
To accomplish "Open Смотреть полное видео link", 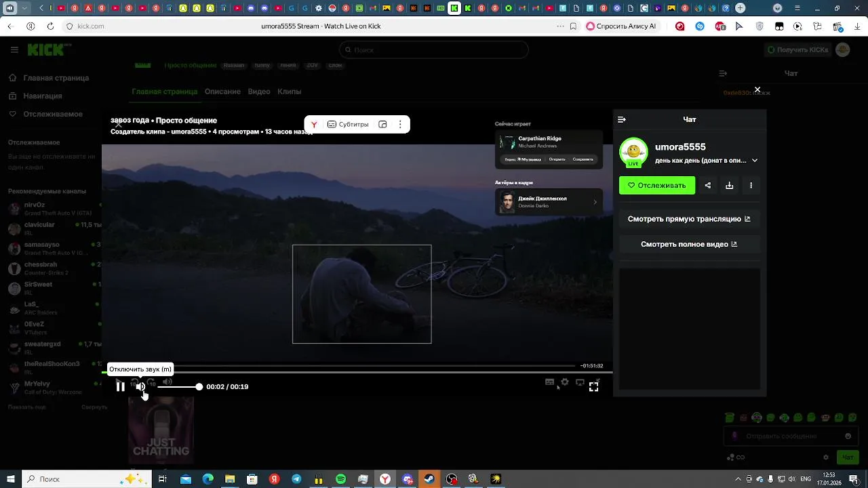I will coord(689,244).
